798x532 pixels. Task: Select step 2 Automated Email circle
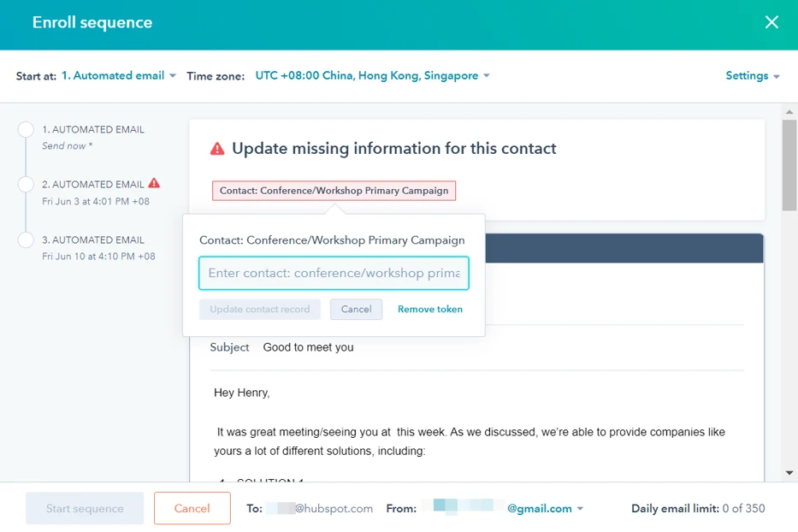(26, 185)
